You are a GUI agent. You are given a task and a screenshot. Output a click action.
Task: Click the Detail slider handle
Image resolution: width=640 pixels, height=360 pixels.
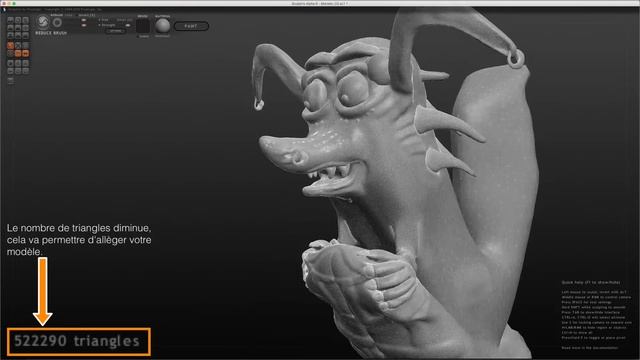[x=128, y=25]
